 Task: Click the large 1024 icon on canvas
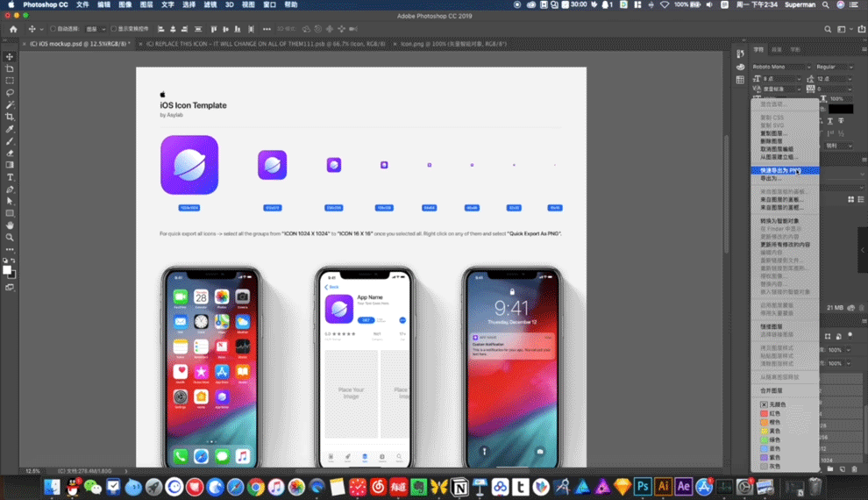click(x=189, y=165)
